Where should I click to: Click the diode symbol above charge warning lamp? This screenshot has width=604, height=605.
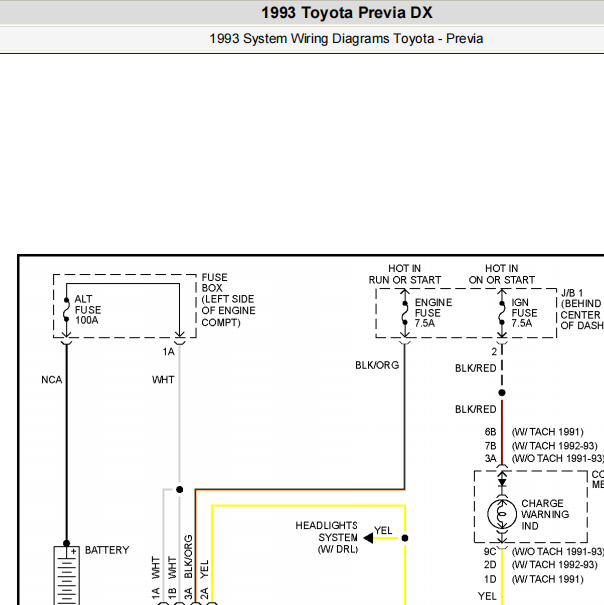(x=502, y=483)
